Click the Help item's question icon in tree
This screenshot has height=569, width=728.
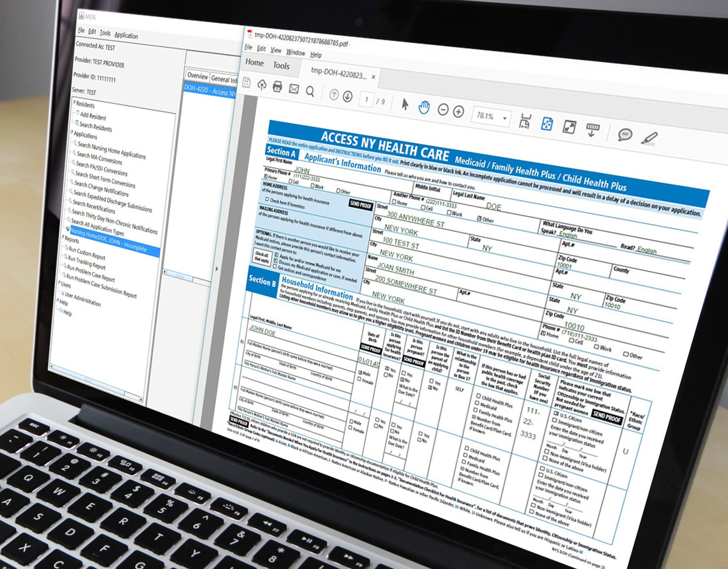tap(60, 311)
